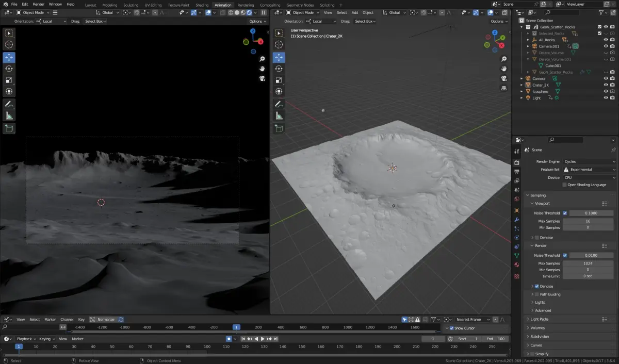619x364 pixels.
Task: Select the Cursor tool in right viewport
Action: [279, 45]
